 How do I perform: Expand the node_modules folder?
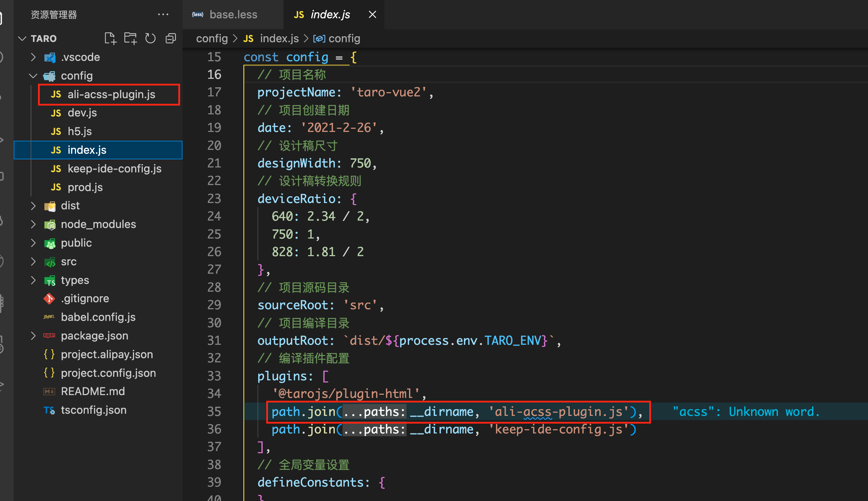[x=33, y=224]
